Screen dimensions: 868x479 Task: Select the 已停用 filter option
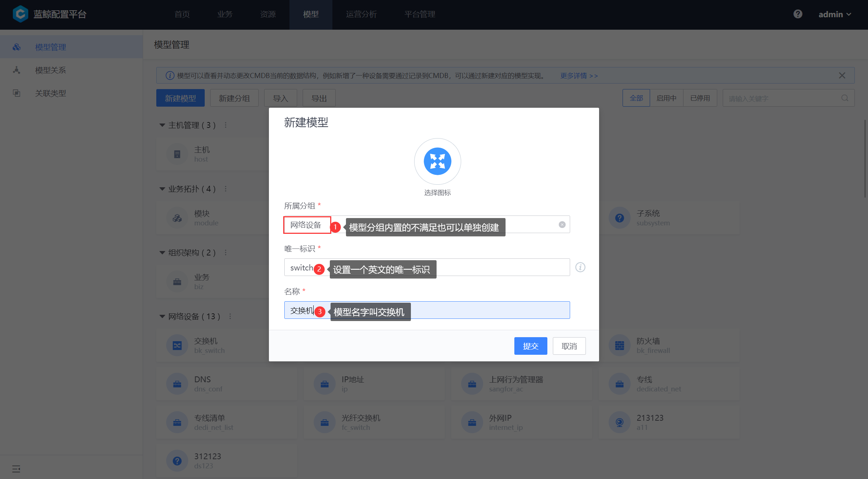(700, 98)
